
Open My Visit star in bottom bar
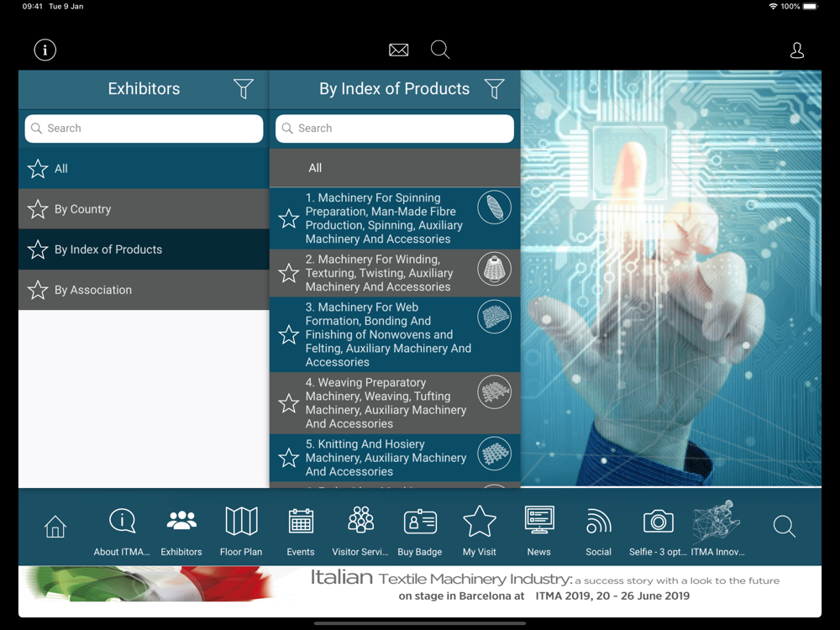pos(480,532)
